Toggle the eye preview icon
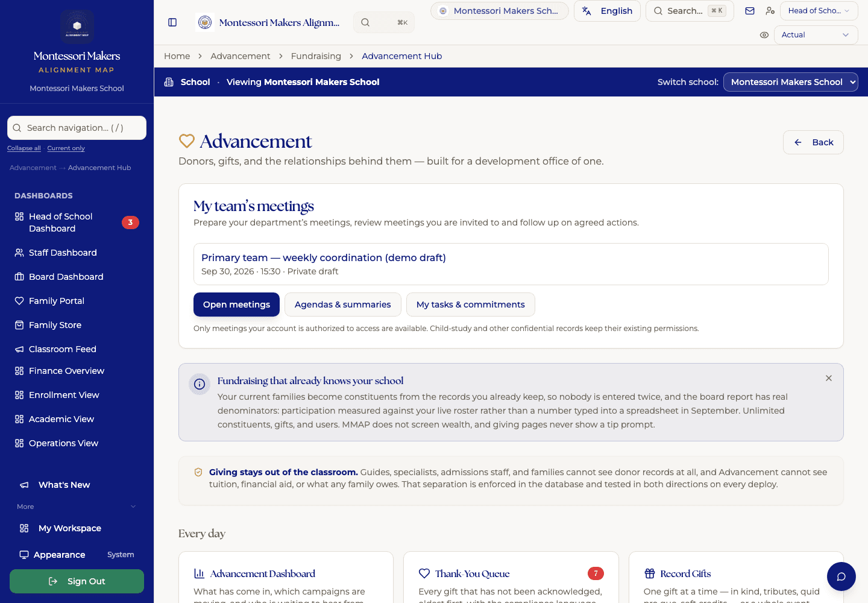The width and height of the screenshot is (868, 603). (764, 35)
